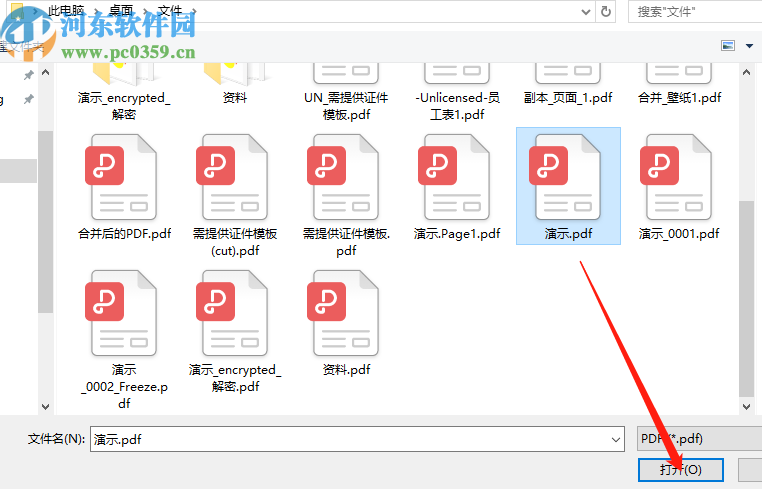Screen dimensions: 762x489
Task: Click 桌面 in the address path
Action: click(121, 11)
